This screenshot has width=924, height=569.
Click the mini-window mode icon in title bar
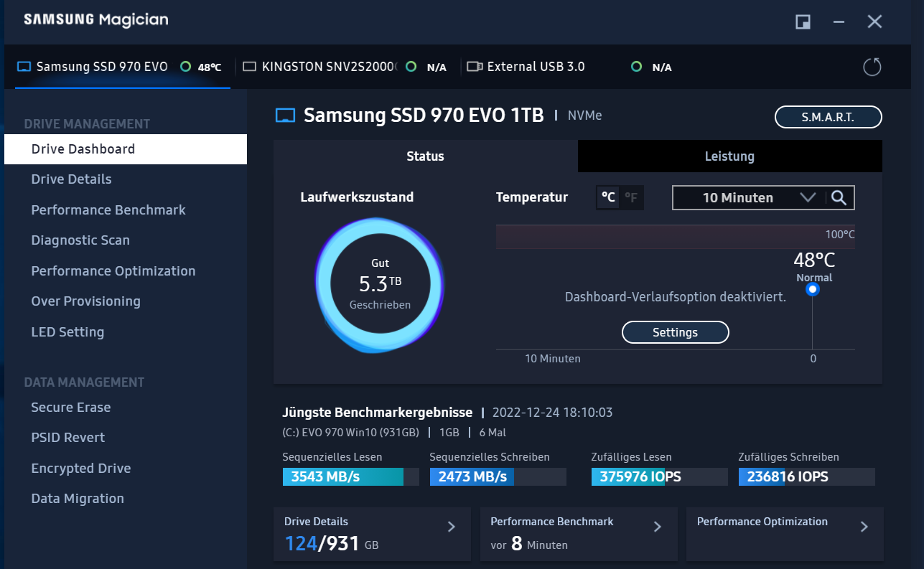(803, 22)
